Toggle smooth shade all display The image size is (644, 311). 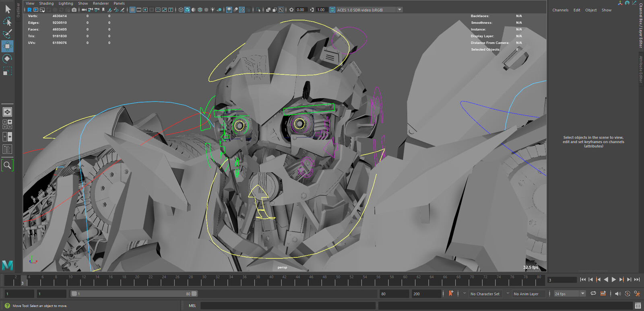point(187,10)
